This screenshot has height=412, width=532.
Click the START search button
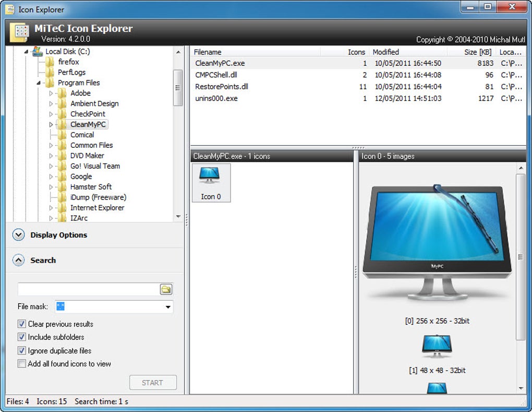(x=153, y=383)
